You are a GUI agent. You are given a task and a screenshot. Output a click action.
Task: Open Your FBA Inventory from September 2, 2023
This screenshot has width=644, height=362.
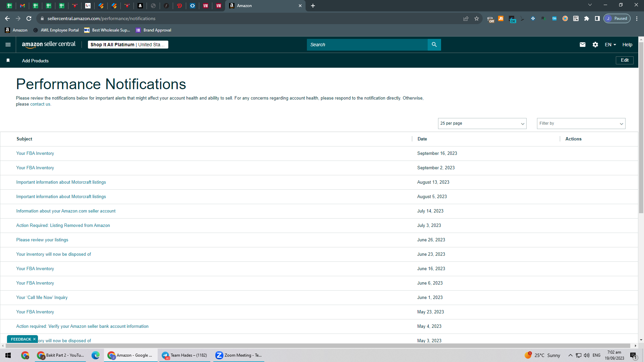35,168
